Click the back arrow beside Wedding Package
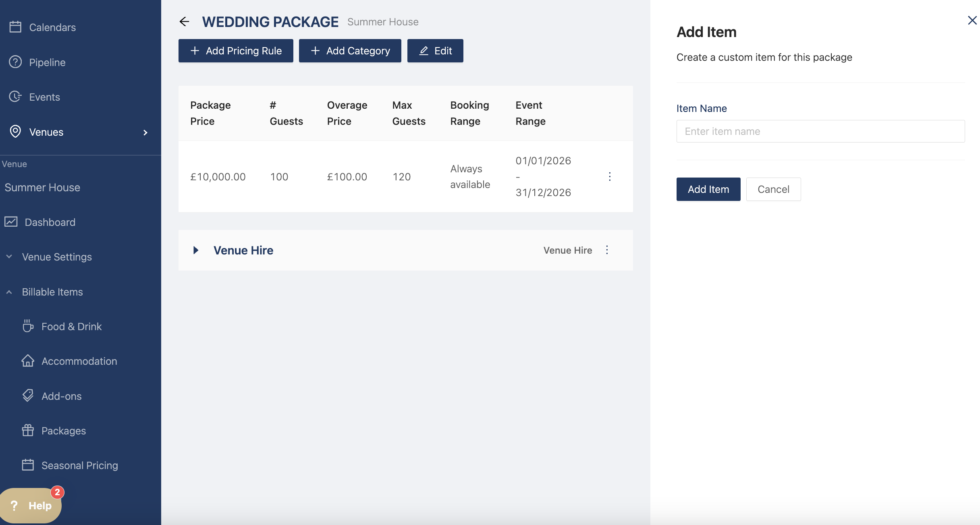This screenshot has height=525, width=980. tap(184, 22)
